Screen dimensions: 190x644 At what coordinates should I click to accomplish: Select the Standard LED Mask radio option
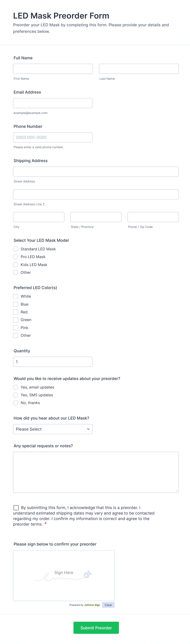click(16, 249)
